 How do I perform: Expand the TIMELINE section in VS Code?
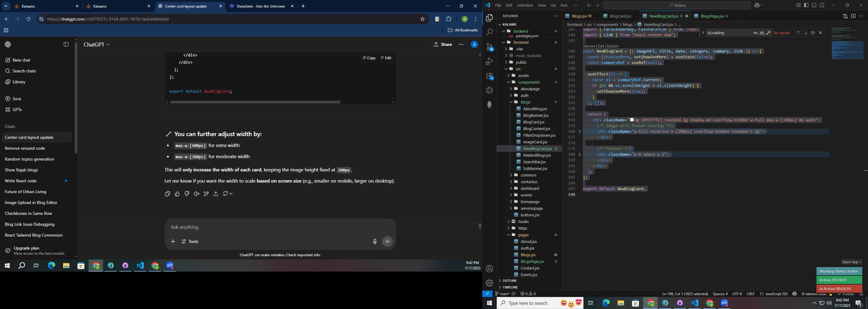coord(510,287)
